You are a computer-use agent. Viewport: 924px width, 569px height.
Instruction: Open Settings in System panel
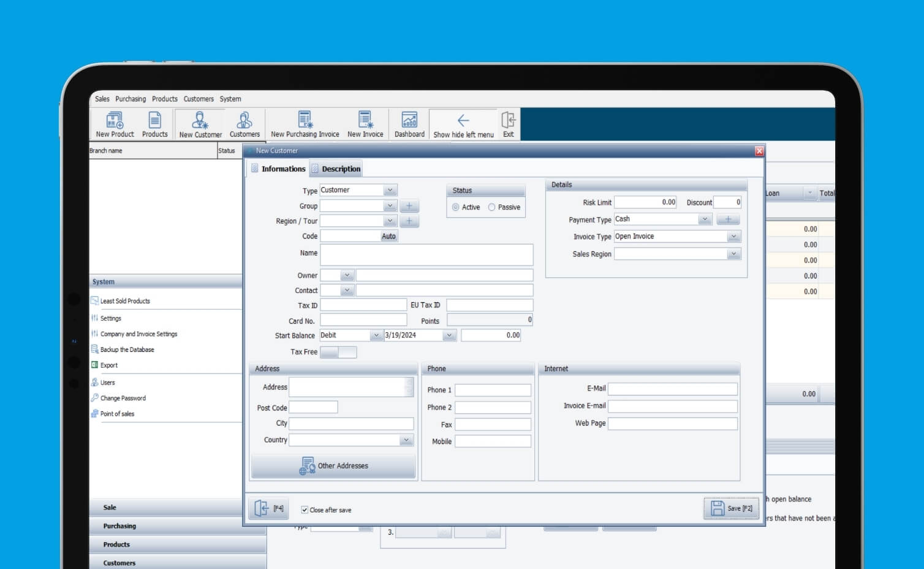(x=110, y=318)
